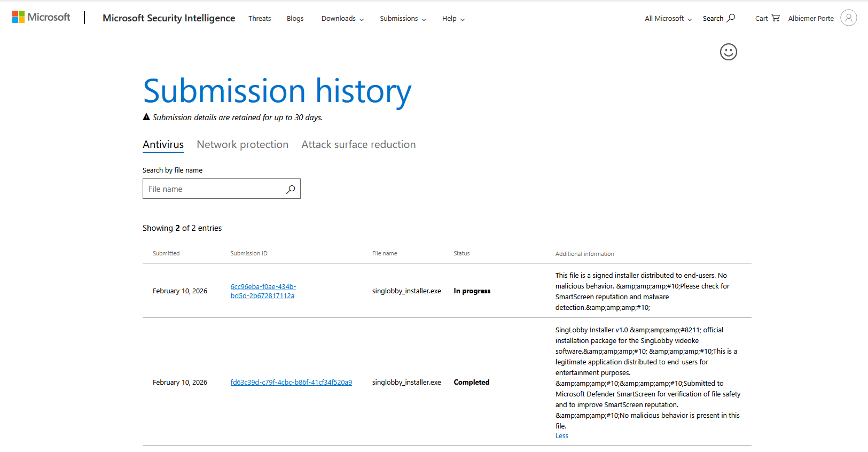The width and height of the screenshot is (868, 452).
Task: Switch to Network protection tab
Action: [243, 145]
